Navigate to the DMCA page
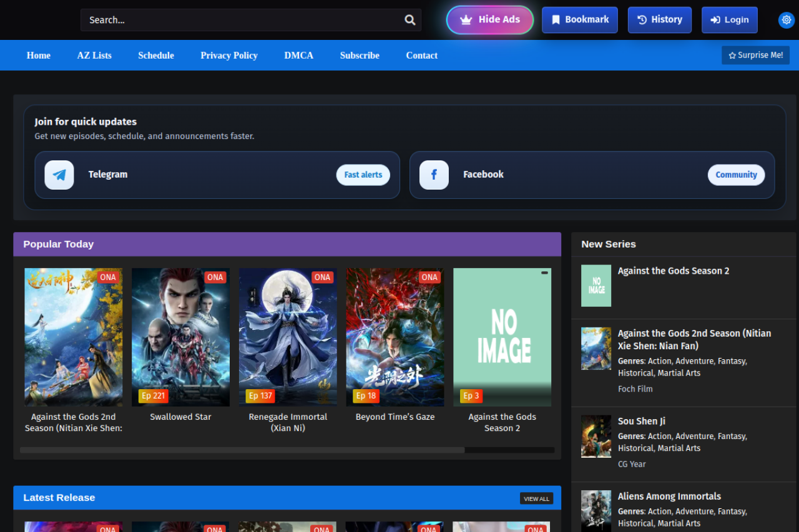Image resolution: width=799 pixels, height=532 pixels. 298,56
